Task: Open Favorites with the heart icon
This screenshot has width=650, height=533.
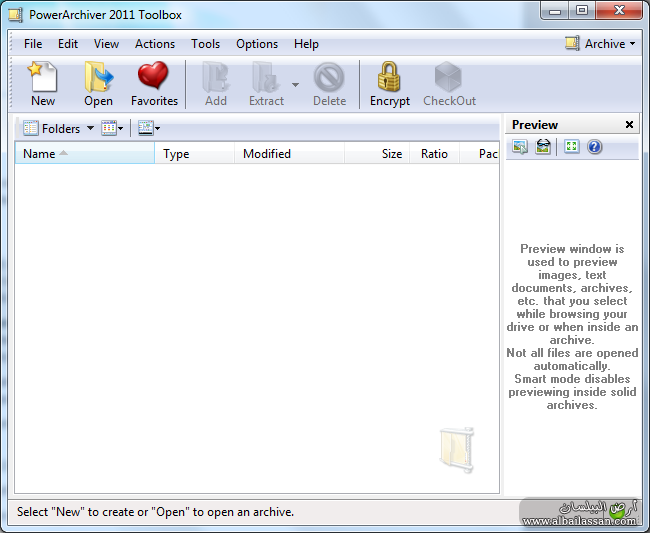Action: [153, 76]
